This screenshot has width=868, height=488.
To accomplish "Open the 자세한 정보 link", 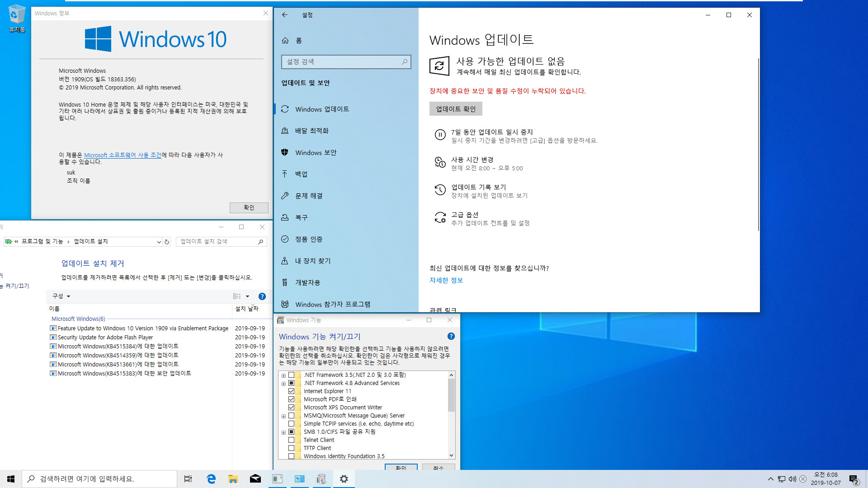I will point(446,280).
